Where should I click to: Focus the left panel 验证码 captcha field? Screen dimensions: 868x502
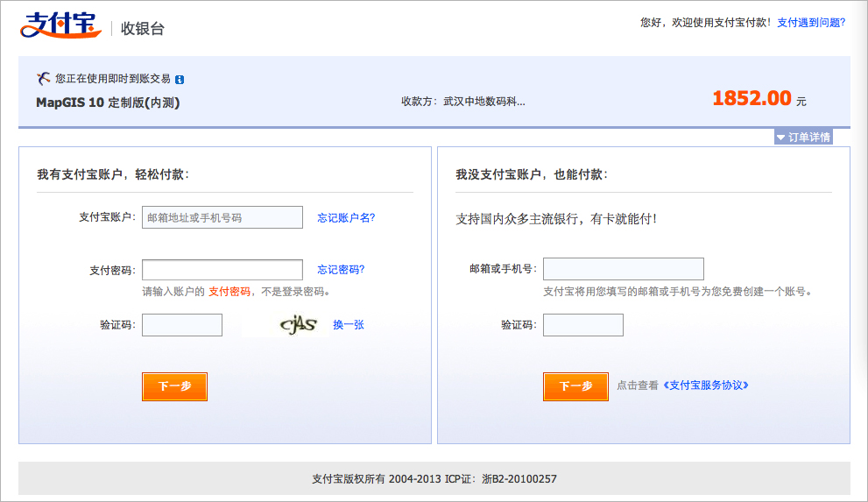point(182,325)
